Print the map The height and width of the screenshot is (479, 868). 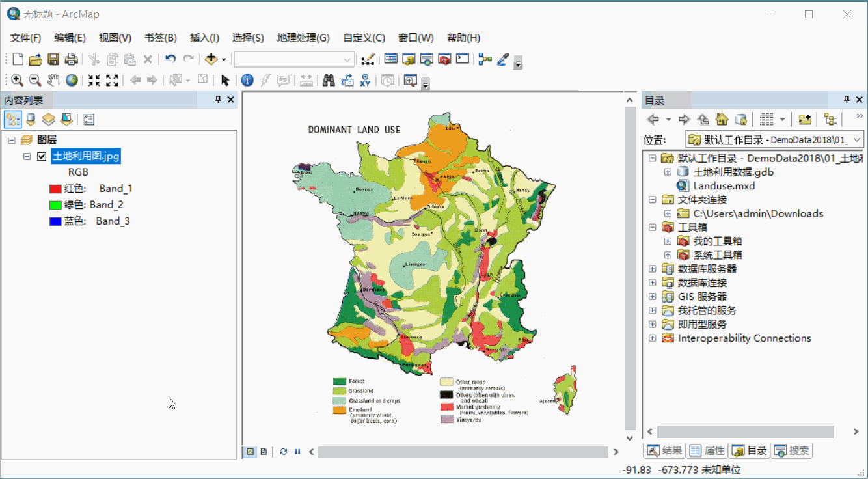(x=72, y=59)
